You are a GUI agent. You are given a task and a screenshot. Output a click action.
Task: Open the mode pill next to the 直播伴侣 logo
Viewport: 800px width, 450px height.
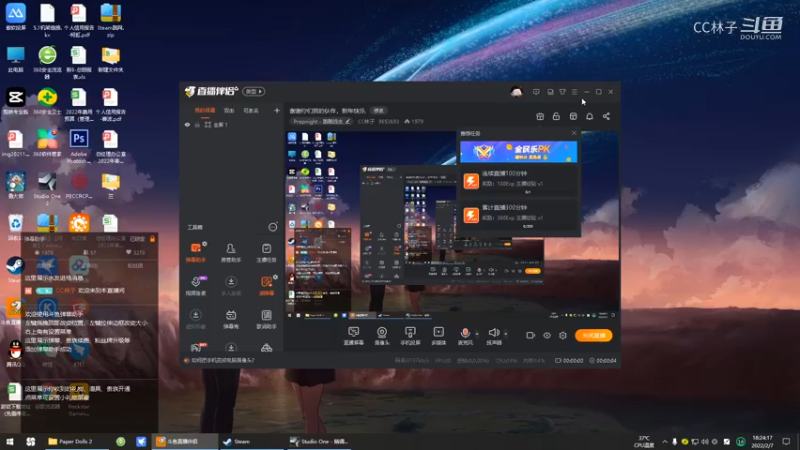click(x=254, y=91)
